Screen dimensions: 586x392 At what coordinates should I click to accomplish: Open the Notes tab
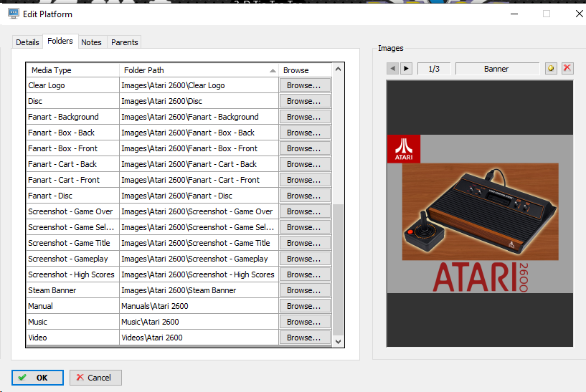click(x=91, y=42)
